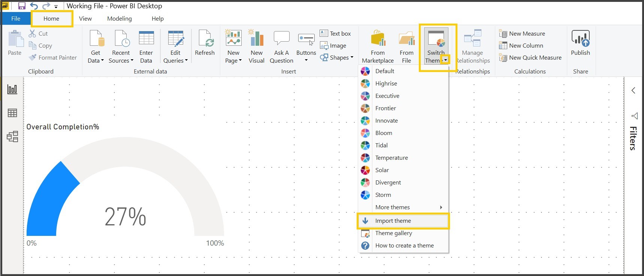The width and height of the screenshot is (644, 276).
Task: Redo the last action
Action: pyautogui.click(x=46, y=6)
